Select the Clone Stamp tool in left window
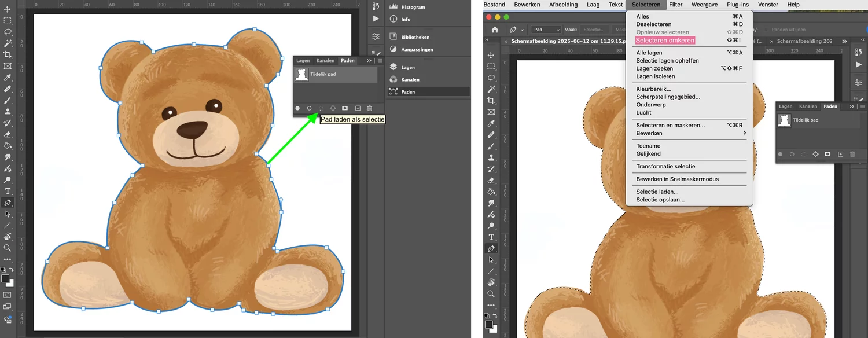Screen dimensions: 868x338 click(8, 112)
